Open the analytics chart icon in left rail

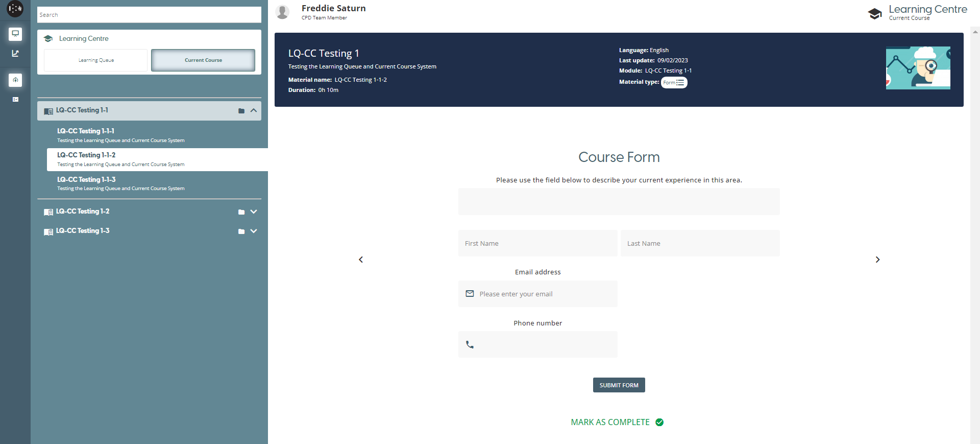click(x=15, y=54)
